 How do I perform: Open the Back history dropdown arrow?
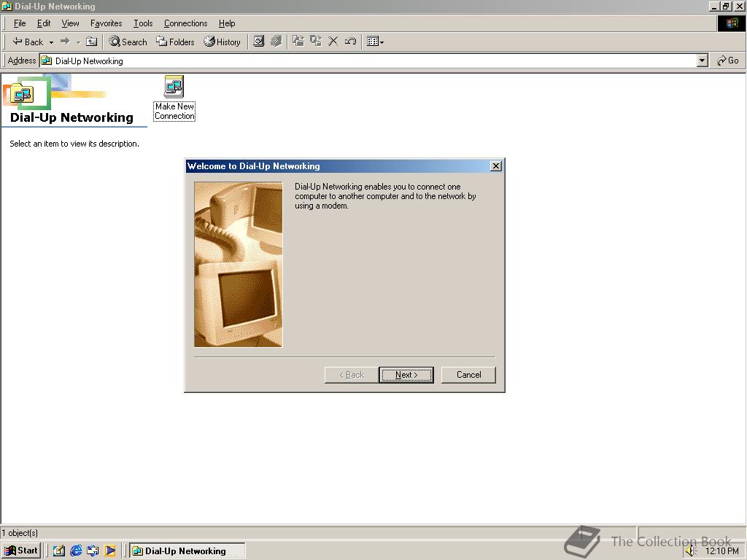(51, 42)
